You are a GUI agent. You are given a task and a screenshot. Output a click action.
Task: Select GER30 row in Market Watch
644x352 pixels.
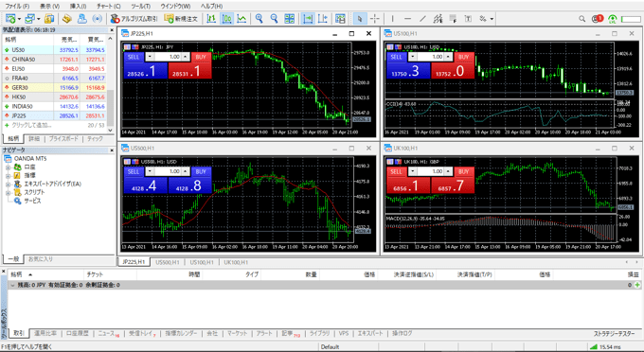(x=54, y=87)
